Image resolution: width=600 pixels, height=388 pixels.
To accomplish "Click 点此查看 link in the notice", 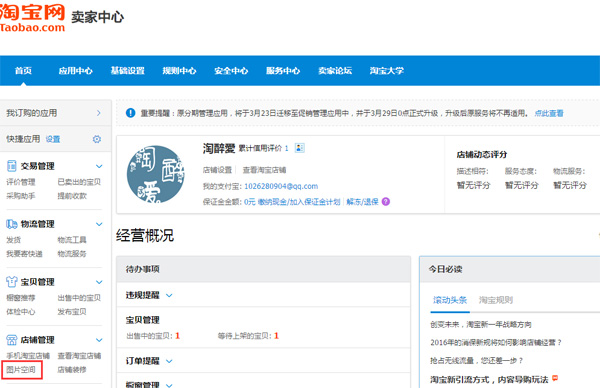I will [549, 113].
